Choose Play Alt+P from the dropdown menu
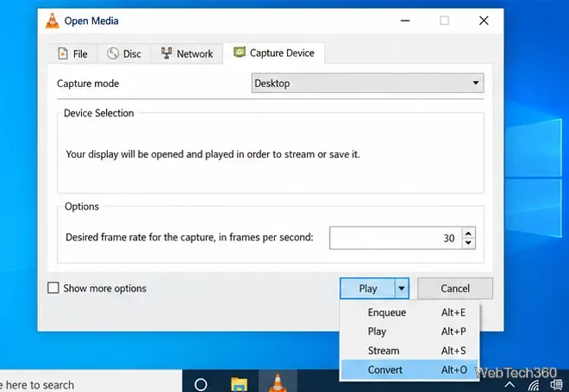Screen dimensions: 569x392 click(410, 332)
